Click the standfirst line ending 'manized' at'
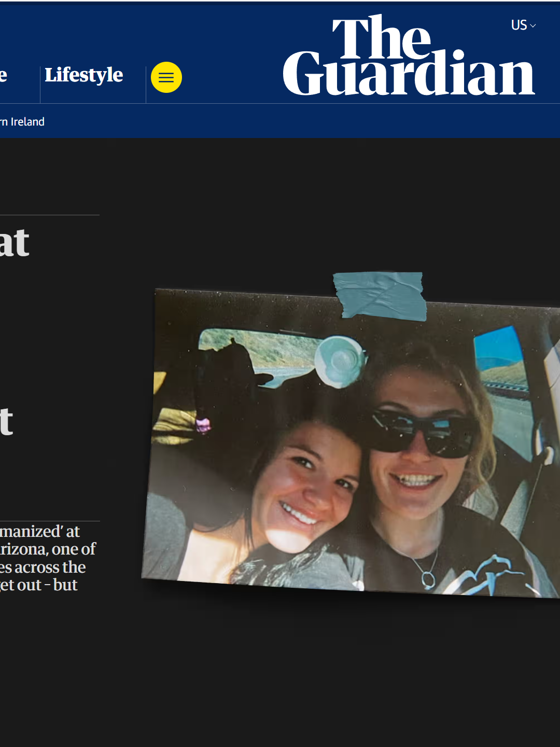560x747 pixels. tap(40, 532)
